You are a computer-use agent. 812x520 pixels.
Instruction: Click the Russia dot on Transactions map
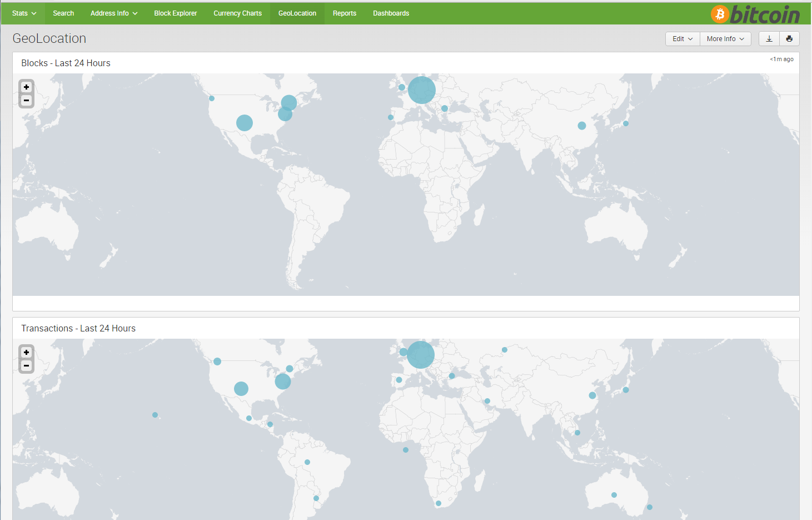pyautogui.click(x=505, y=350)
